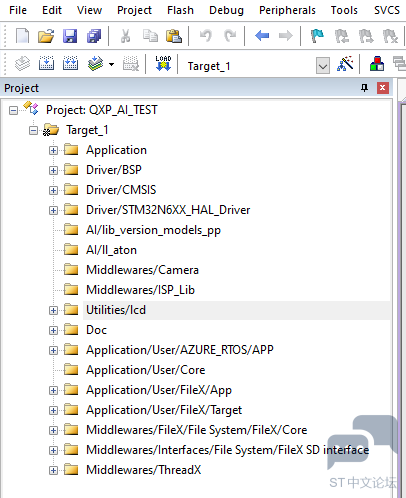The width and height of the screenshot is (406, 498).
Task: Expand the Application/User/AZURE_RTOS/APP group
Action: [x=53, y=350]
